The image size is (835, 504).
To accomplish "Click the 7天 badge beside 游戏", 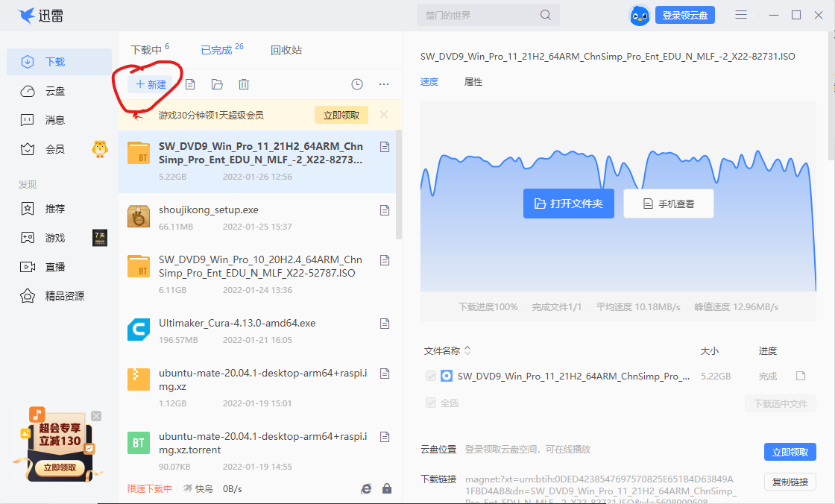I will coord(100,238).
